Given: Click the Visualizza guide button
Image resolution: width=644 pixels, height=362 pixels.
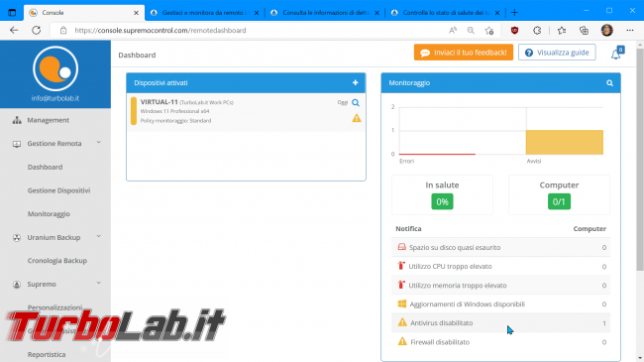Looking at the screenshot, I should tap(557, 53).
